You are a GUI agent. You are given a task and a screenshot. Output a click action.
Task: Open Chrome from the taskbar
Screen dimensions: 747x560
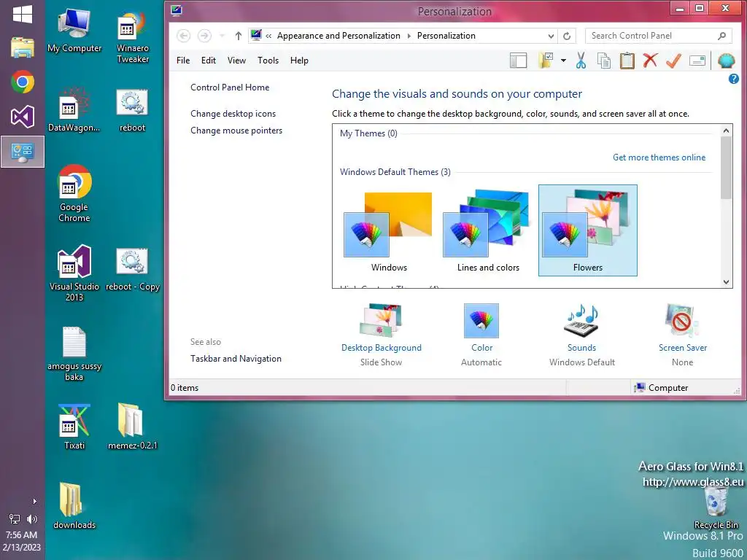(x=23, y=82)
